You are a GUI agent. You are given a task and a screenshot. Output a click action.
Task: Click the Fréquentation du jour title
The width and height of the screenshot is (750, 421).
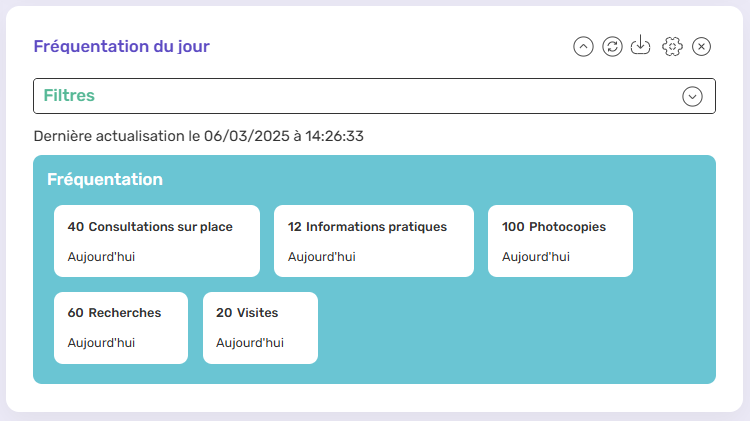[x=121, y=46]
